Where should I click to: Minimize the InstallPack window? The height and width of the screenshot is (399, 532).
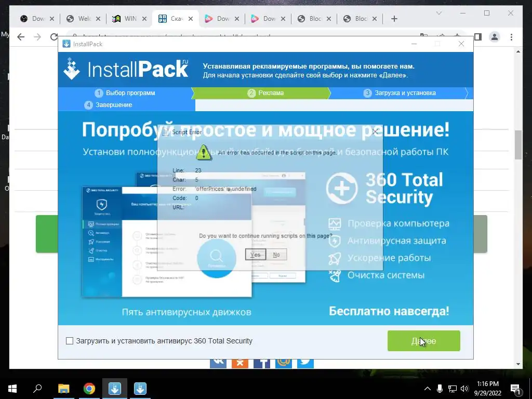pyautogui.click(x=414, y=44)
